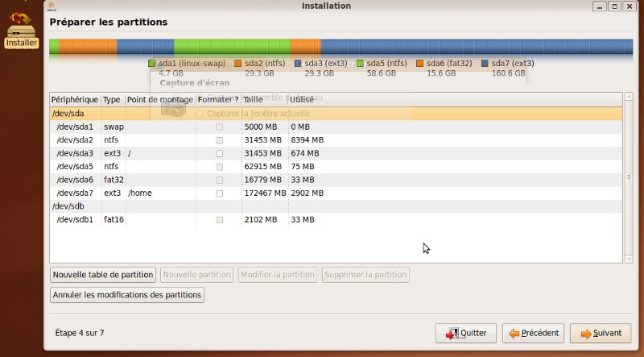Select the /dev/sdb1 fat16 partition row
The height and width of the screenshot is (357, 644).
(x=336, y=220)
